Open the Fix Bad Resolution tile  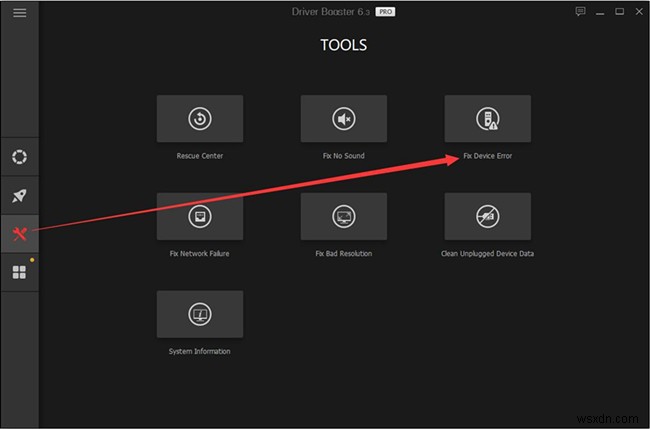[x=344, y=216]
